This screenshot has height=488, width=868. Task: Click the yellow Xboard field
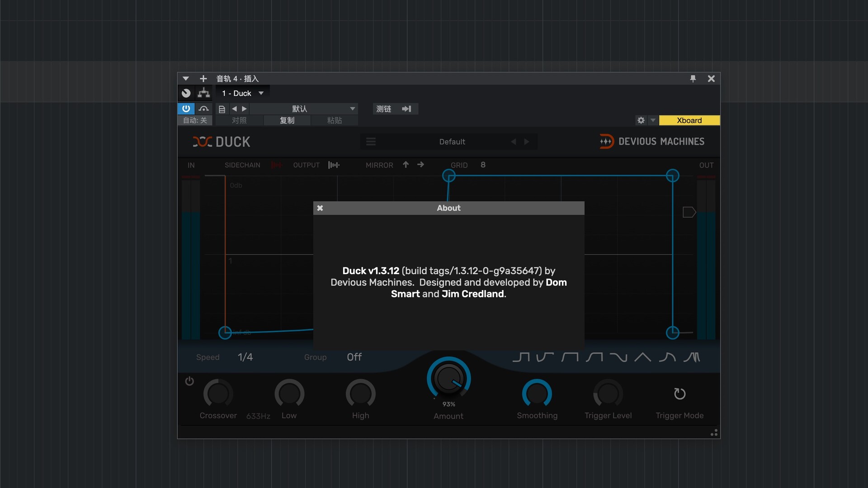[x=689, y=120]
